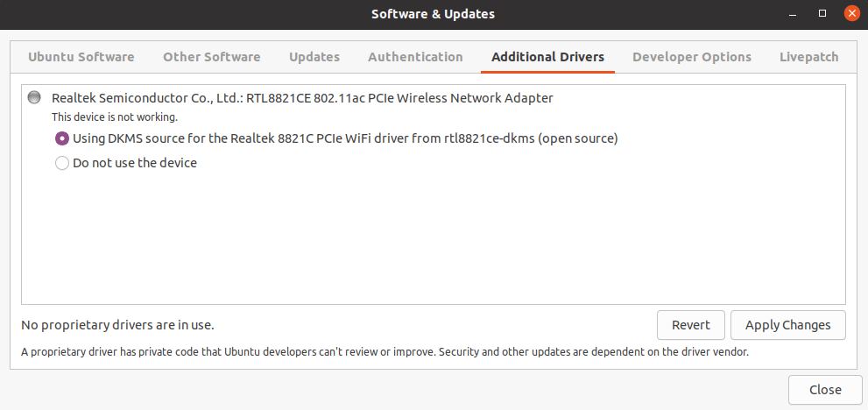Go to the Updates tab
This screenshot has height=410, width=868.
click(314, 57)
